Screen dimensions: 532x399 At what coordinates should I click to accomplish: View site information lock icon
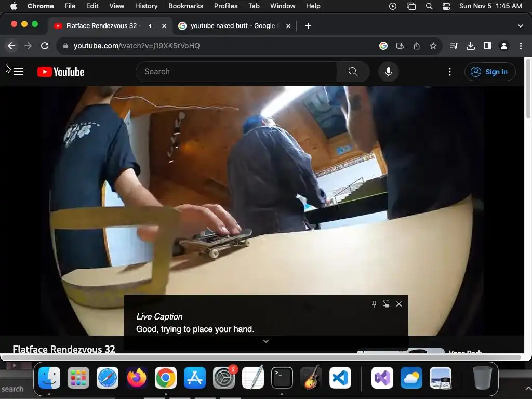pyautogui.click(x=65, y=46)
